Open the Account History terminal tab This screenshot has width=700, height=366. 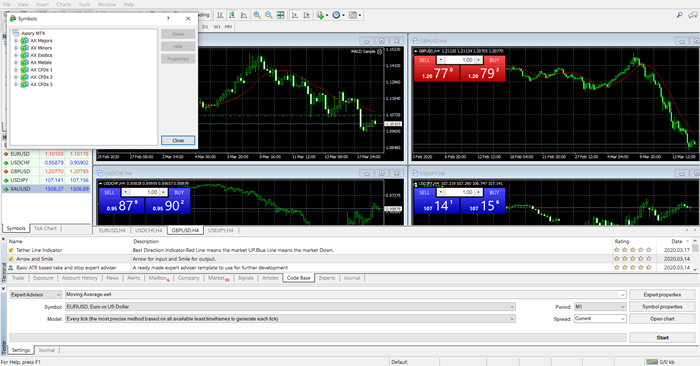point(79,278)
